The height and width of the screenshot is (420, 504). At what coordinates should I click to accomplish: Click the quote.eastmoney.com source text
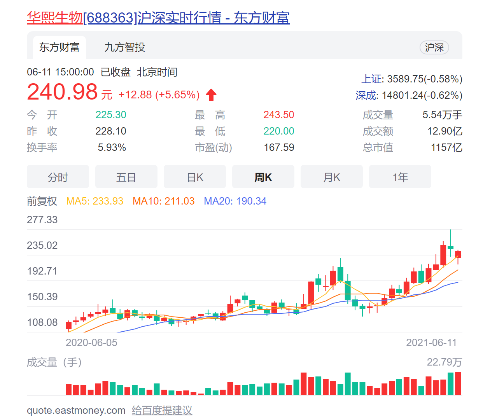(76, 410)
